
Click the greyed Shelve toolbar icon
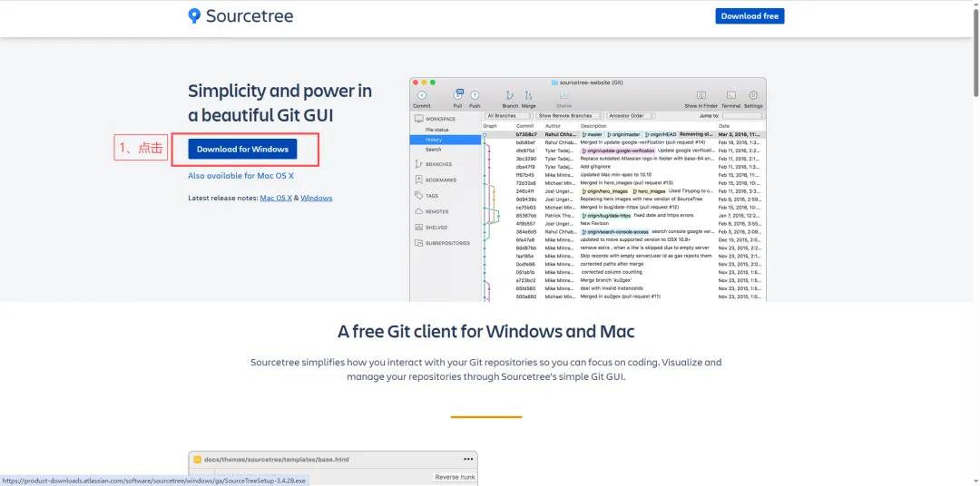563,95
